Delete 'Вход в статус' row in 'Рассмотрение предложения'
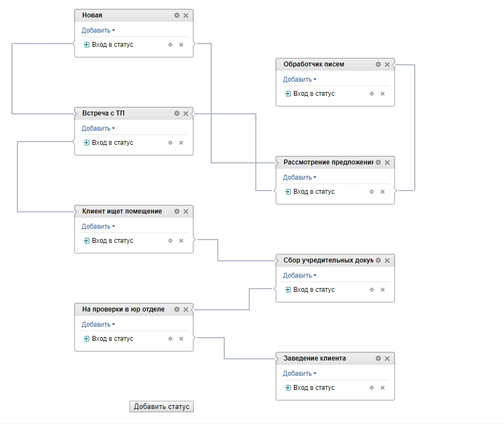Screen dimensions: 504x428 point(383,192)
